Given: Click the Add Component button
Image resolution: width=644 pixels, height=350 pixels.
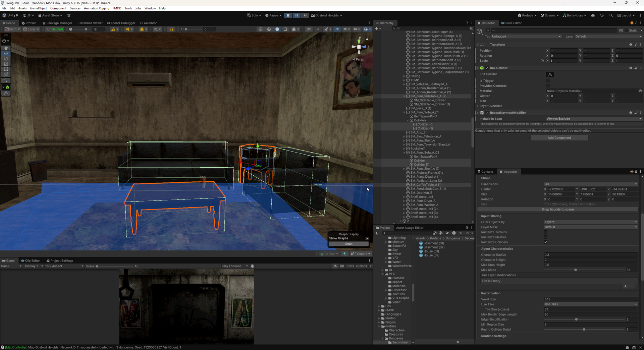Looking at the screenshot, I should (559, 138).
